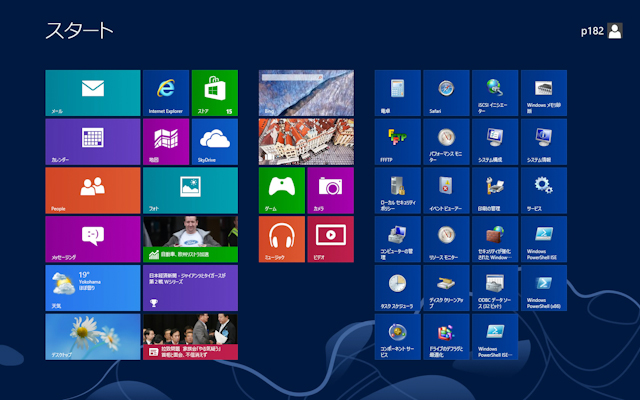The height and width of the screenshot is (400, 640).
Task: Open セキュリティが強化された Windows firewall tile
Action: [495, 239]
